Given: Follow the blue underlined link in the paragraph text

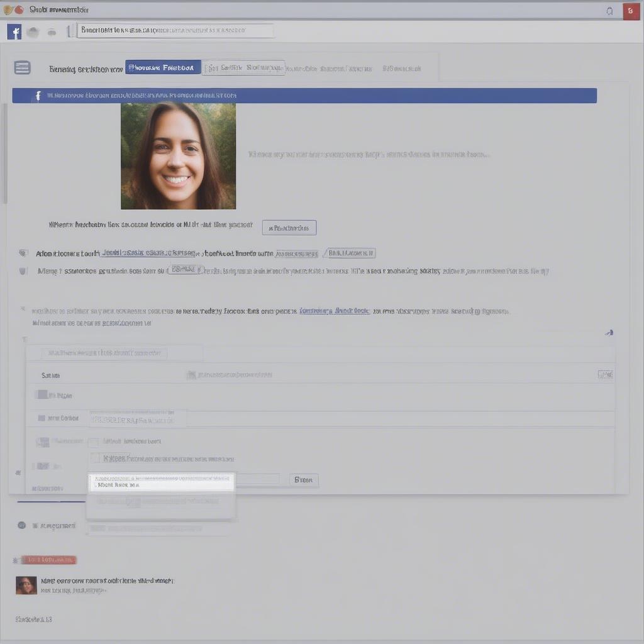Looking at the screenshot, I should 335,311.
